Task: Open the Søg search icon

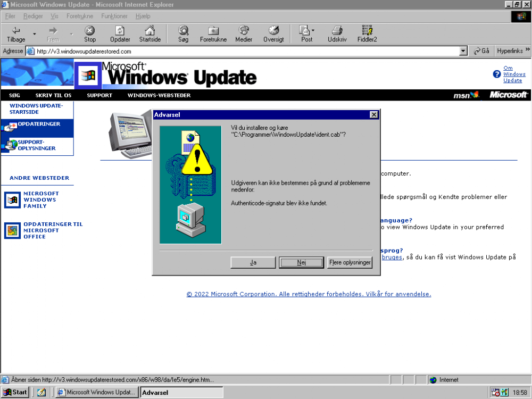Action: tap(183, 31)
